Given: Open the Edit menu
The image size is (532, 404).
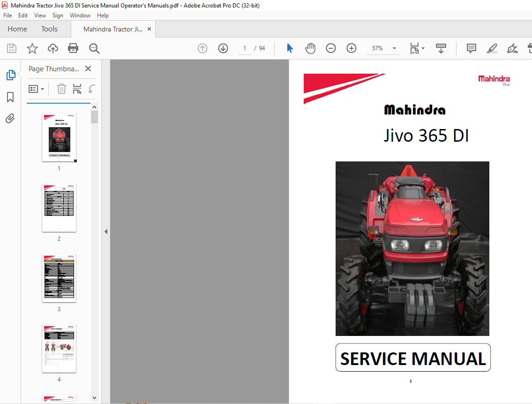Looking at the screenshot, I should point(22,15).
